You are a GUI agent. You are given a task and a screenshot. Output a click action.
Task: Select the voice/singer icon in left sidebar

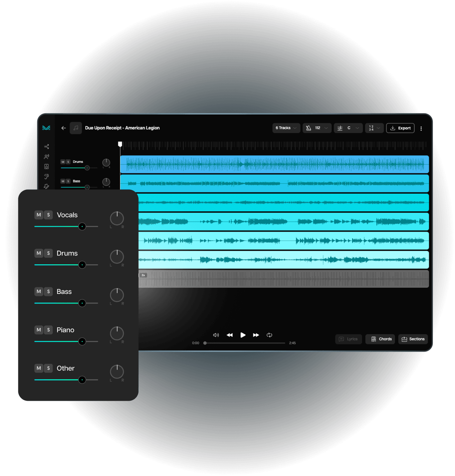point(46,157)
